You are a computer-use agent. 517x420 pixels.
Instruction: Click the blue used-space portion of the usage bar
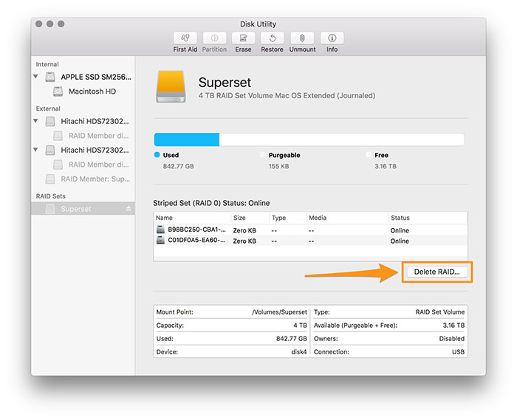click(x=187, y=140)
